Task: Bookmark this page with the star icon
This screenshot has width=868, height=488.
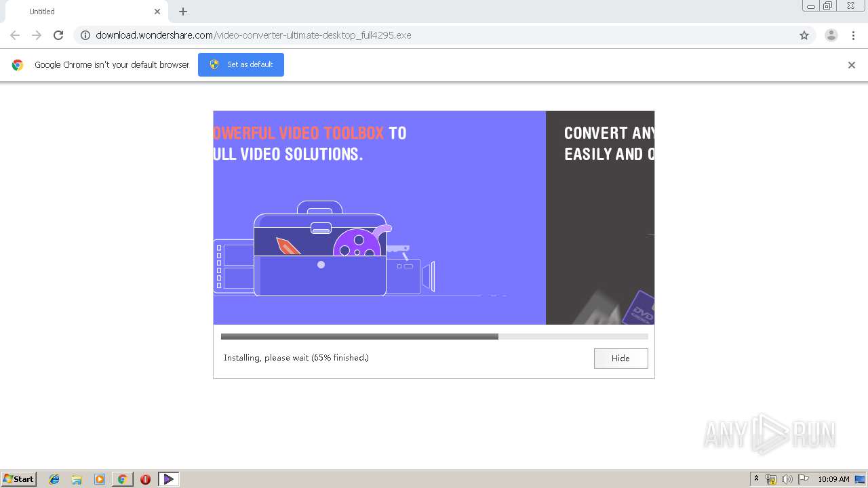Action: 804,35
